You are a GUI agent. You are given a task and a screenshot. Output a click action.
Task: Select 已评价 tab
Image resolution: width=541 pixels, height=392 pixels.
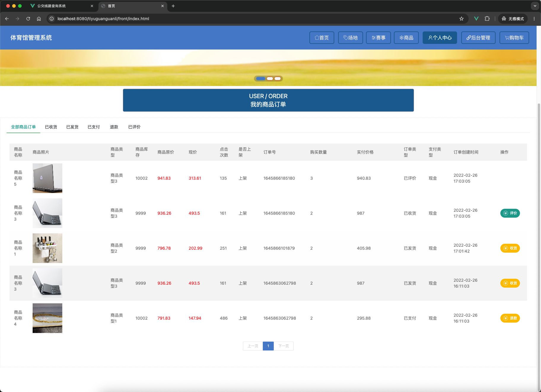pyautogui.click(x=134, y=127)
